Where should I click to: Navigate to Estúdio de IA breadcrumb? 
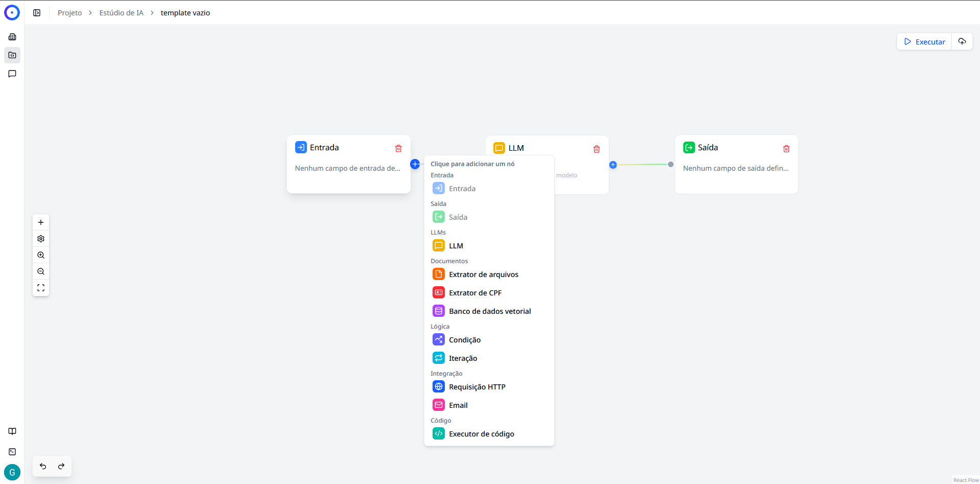coord(121,13)
